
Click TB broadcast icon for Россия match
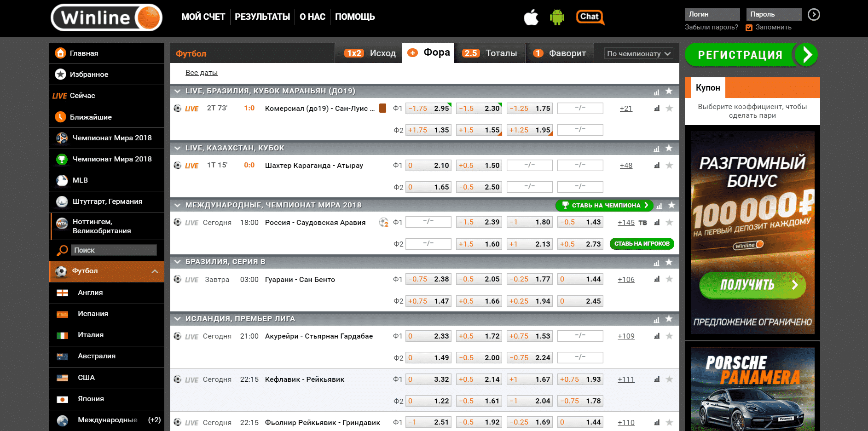coord(643,223)
